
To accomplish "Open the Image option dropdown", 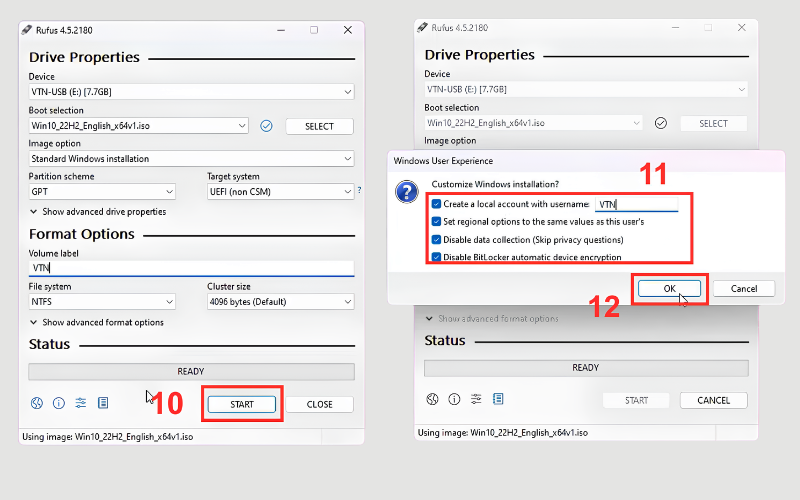I will click(191, 159).
